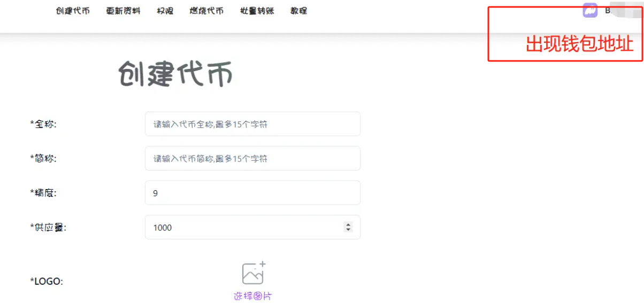
Task: Select 批量转账 in the navigation bar
Action: coord(257,11)
